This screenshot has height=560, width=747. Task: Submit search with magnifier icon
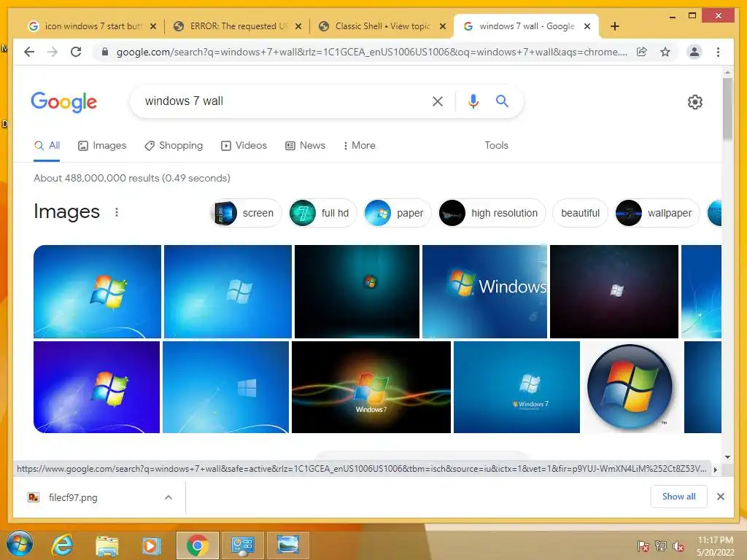pyautogui.click(x=502, y=101)
